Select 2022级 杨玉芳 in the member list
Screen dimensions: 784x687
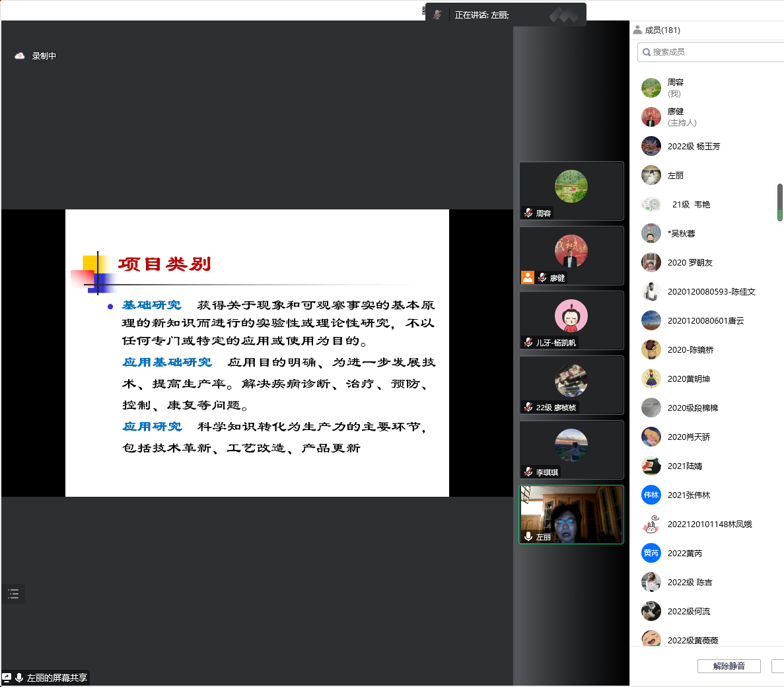pyautogui.click(x=694, y=146)
